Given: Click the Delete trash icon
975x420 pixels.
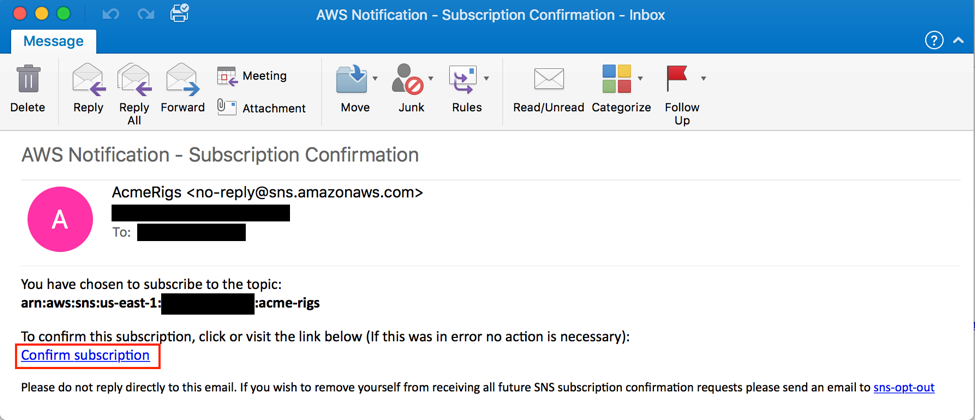Looking at the screenshot, I should point(28,80).
